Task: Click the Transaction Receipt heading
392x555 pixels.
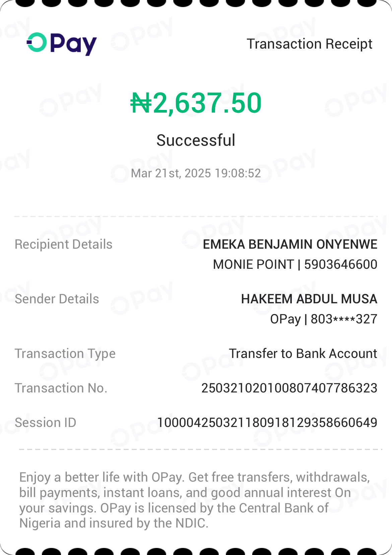Action: (309, 44)
